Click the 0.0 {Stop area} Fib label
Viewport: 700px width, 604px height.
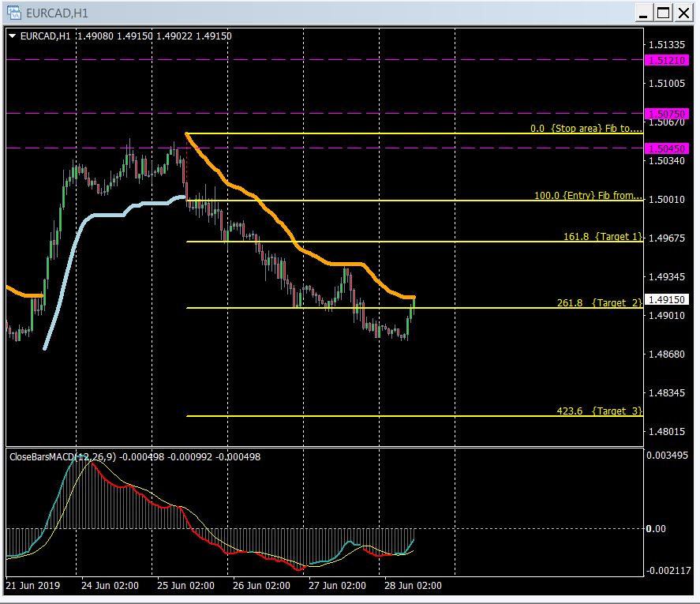(586, 128)
